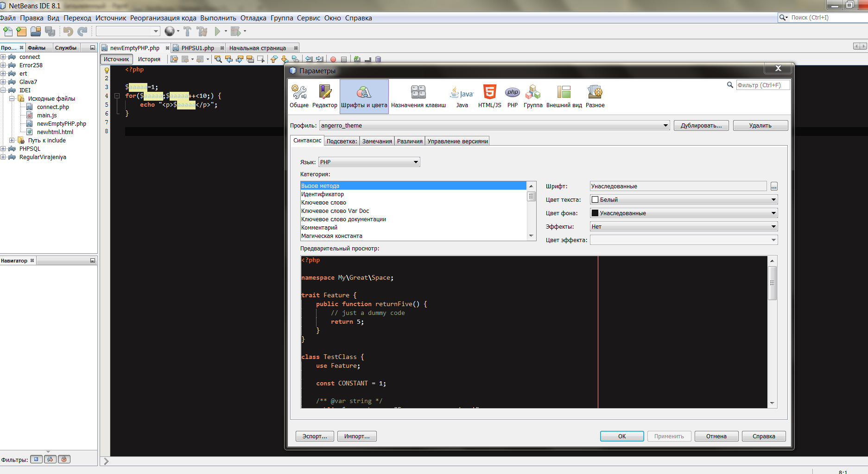
Task: Switch editor to История view
Action: point(149,59)
